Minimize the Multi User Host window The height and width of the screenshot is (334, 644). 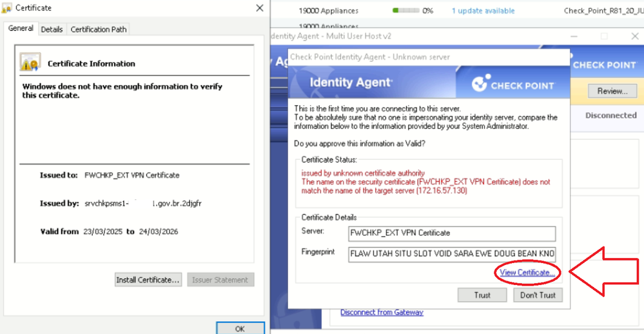pyautogui.click(x=572, y=36)
